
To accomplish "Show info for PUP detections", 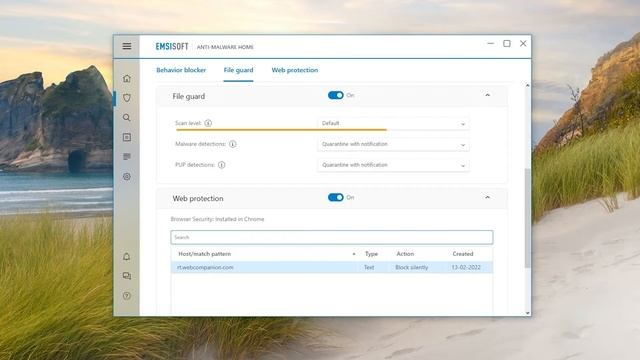I will click(222, 165).
